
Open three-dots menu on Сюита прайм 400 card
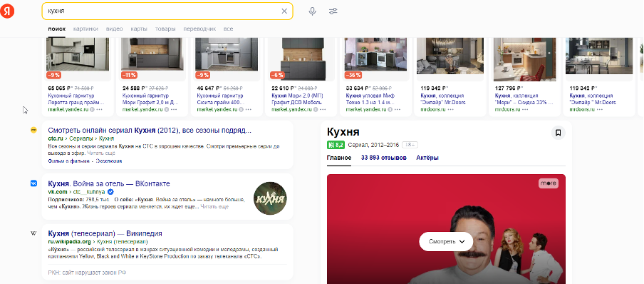(x=248, y=109)
